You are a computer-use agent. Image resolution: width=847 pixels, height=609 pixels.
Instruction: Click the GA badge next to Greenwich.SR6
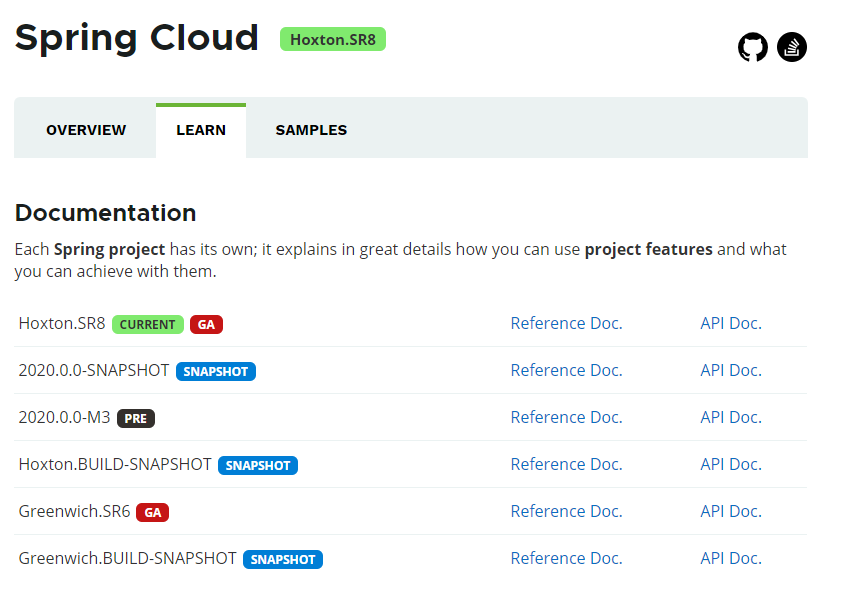tap(152, 512)
